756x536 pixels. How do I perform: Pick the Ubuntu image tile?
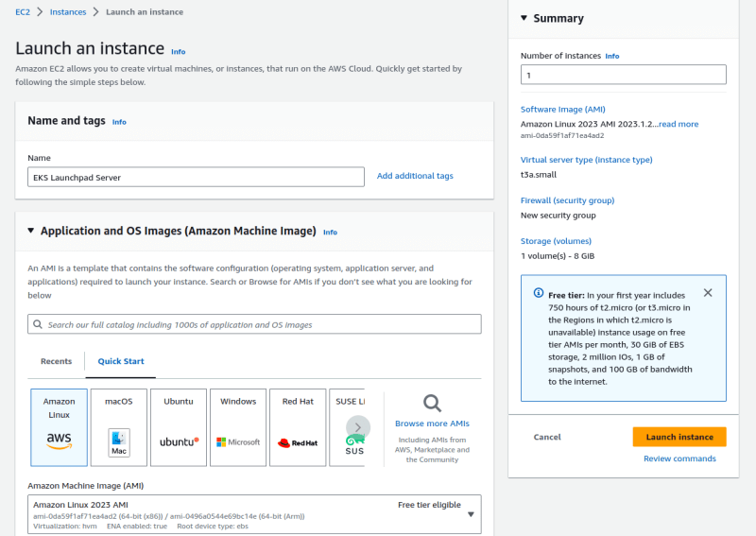pos(179,427)
